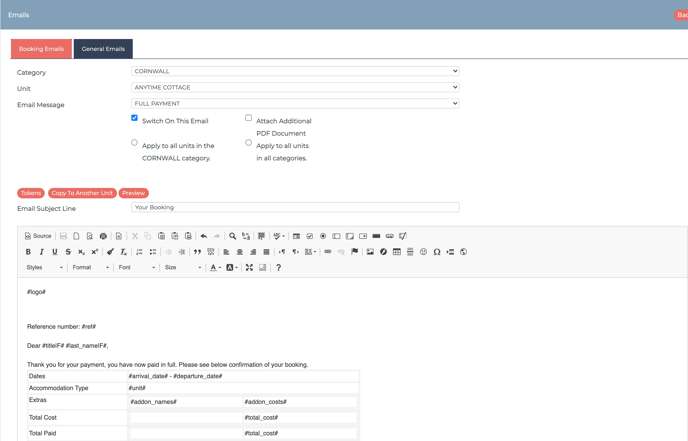Click the Undo arrow

(204, 236)
